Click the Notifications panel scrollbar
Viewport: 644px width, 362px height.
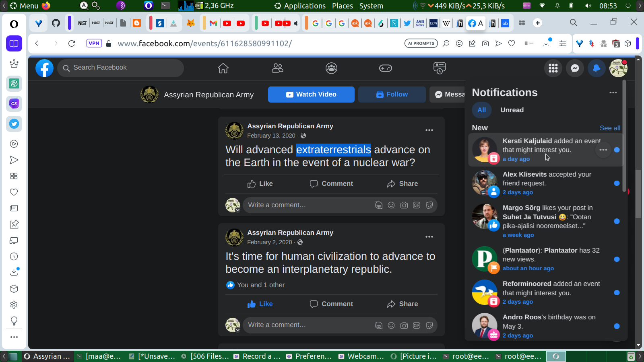[x=624, y=136]
